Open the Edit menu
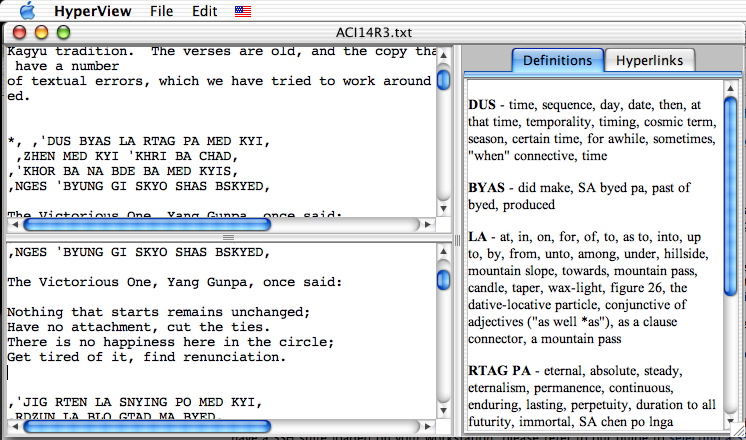Image resolution: width=746 pixels, height=440 pixels. pos(205,11)
